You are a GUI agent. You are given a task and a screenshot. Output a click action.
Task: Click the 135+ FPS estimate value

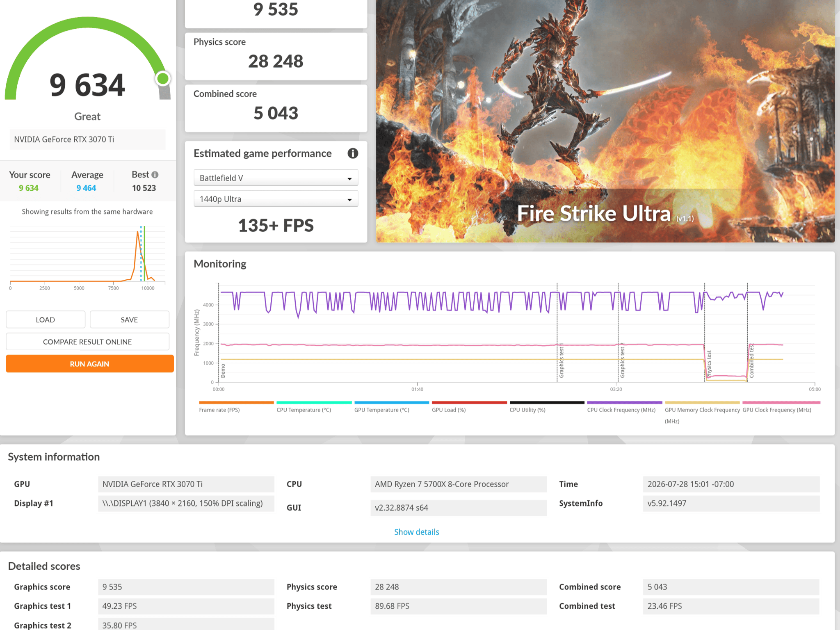pyautogui.click(x=276, y=226)
